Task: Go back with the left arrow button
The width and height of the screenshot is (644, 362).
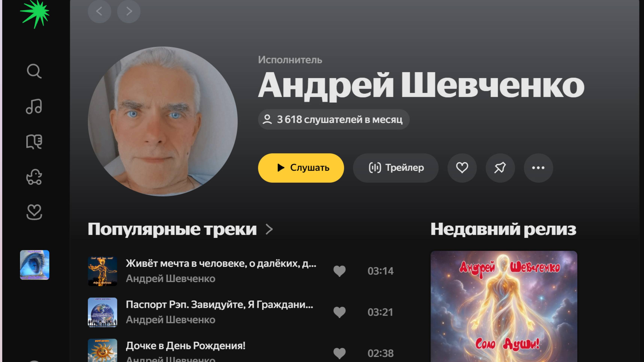Action: pyautogui.click(x=99, y=11)
